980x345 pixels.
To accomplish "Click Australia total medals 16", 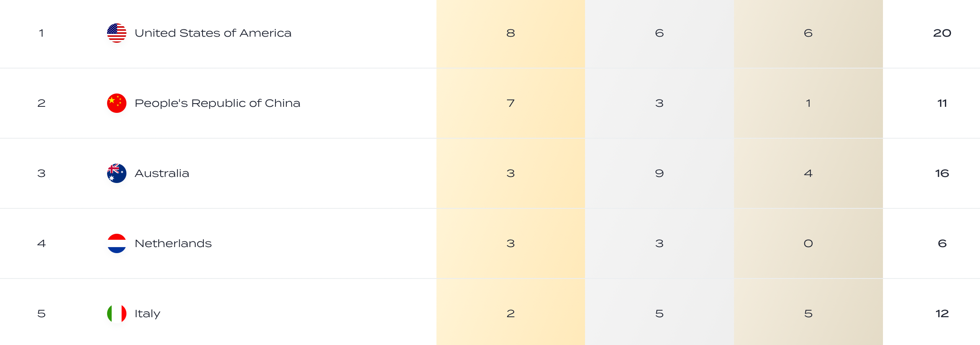I will tap(942, 173).
